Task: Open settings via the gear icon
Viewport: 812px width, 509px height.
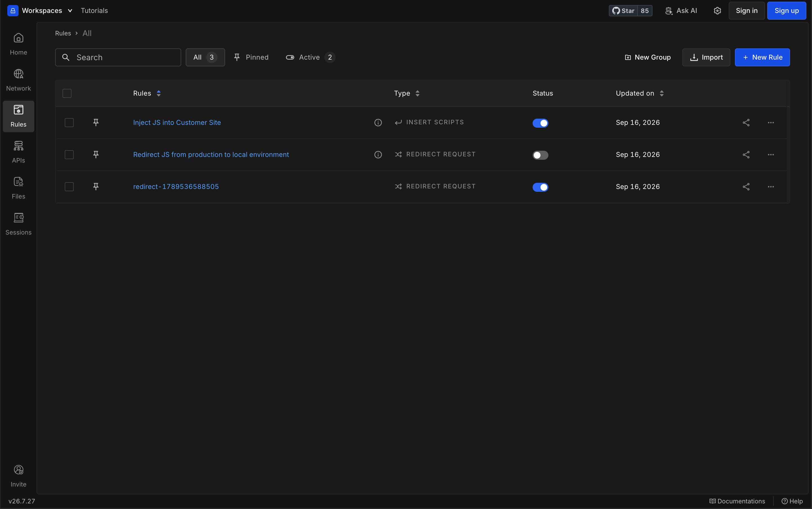Action: (x=717, y=11)
